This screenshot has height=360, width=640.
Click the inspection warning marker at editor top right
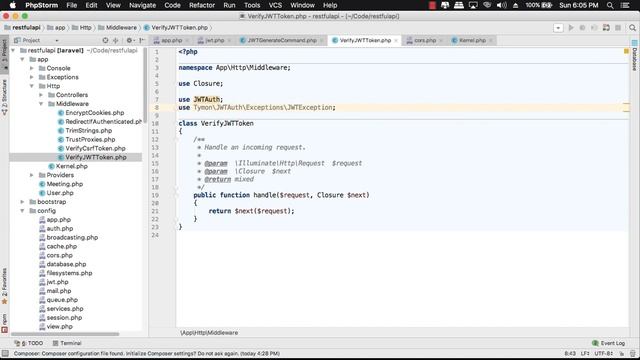point(626,51)
